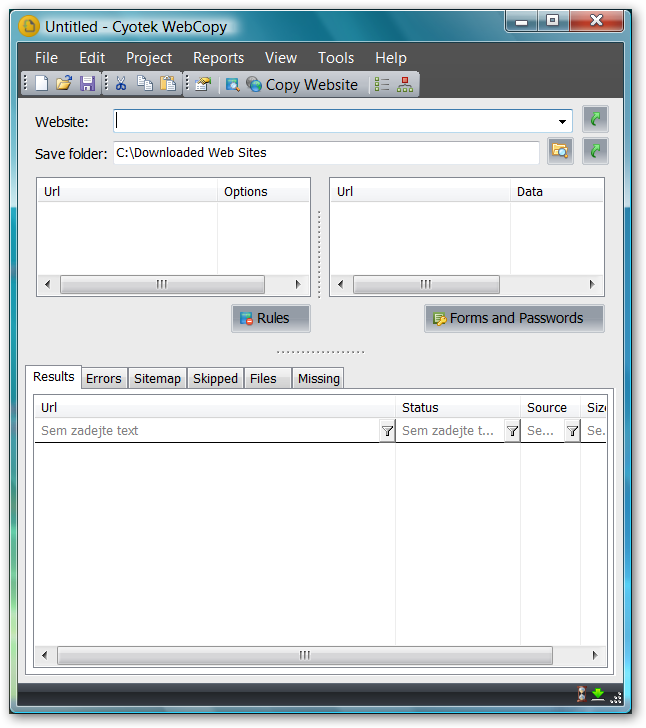The height and width of the screenshot is (728, 646).
Task: Click the Source column header in results
Action: (551, 408)
